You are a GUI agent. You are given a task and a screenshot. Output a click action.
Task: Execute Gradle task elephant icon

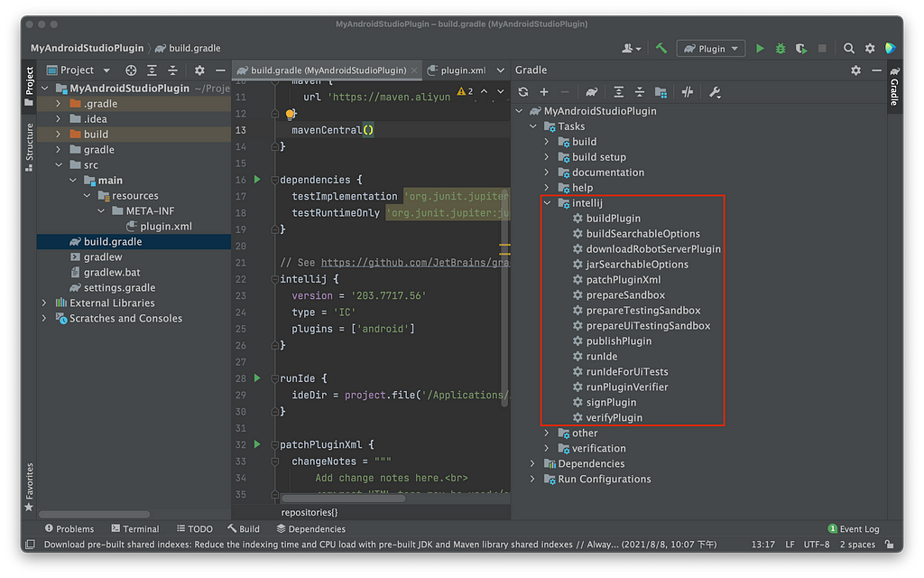(591, 92)
